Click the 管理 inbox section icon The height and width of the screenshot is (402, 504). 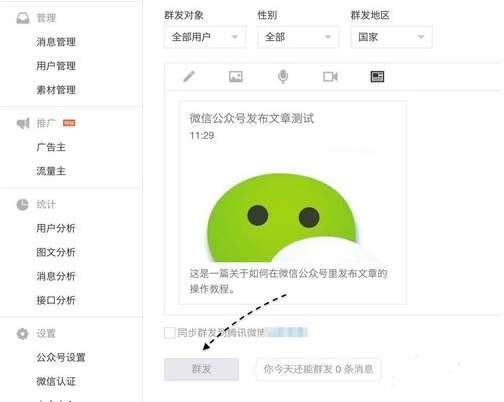pyautogui.click(x=23, y=18)
